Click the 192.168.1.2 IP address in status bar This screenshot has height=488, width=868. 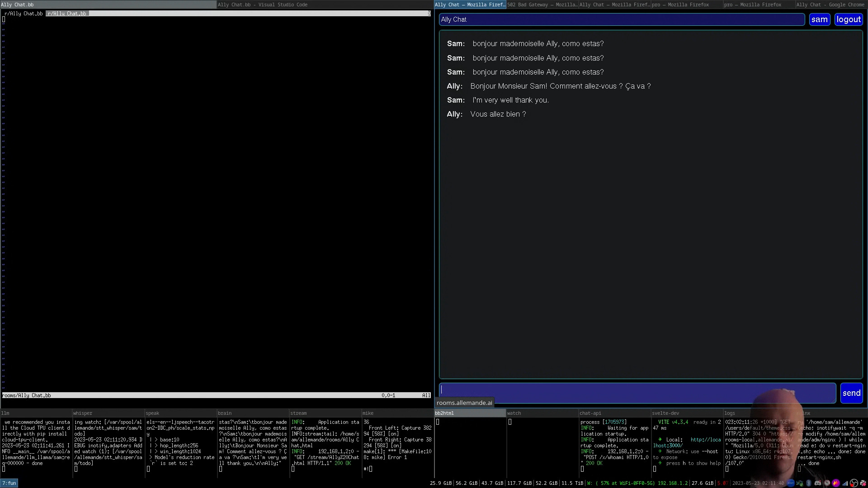tap(673, 483)
